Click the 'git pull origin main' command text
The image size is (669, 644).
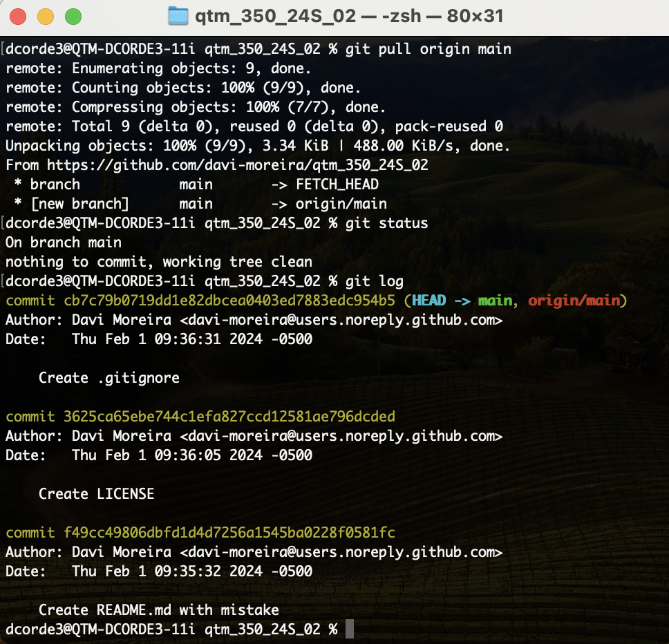click(428, 49)
